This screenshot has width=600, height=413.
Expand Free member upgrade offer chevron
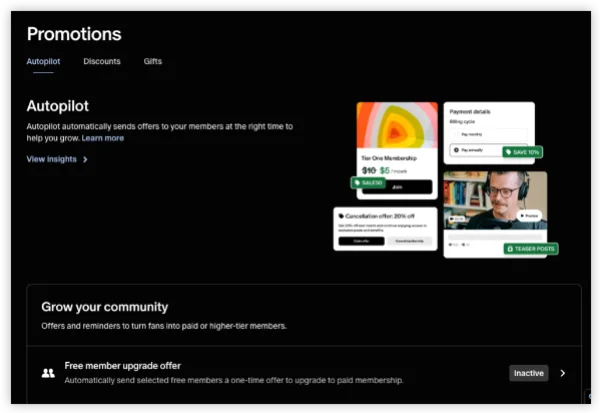[x=562, y=373]
